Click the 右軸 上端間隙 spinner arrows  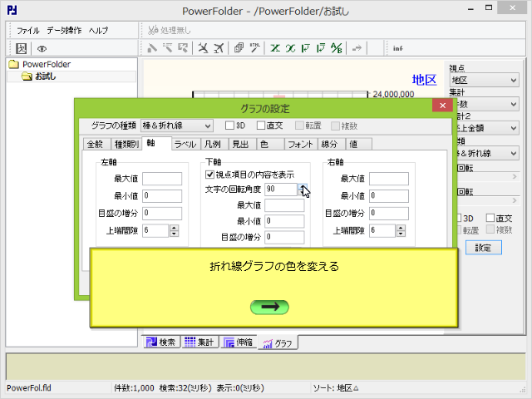pyautogui.click(x=401, y=231)
